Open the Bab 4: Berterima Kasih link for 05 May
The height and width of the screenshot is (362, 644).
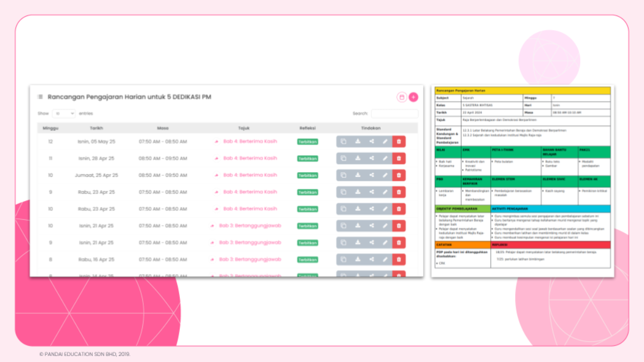coord(250,142)
